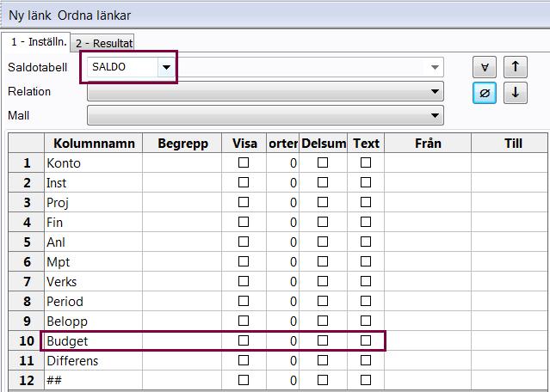The width and height of the screenshot is (550, 392).
Task: Click the Från column header
Action: point(428,143)
